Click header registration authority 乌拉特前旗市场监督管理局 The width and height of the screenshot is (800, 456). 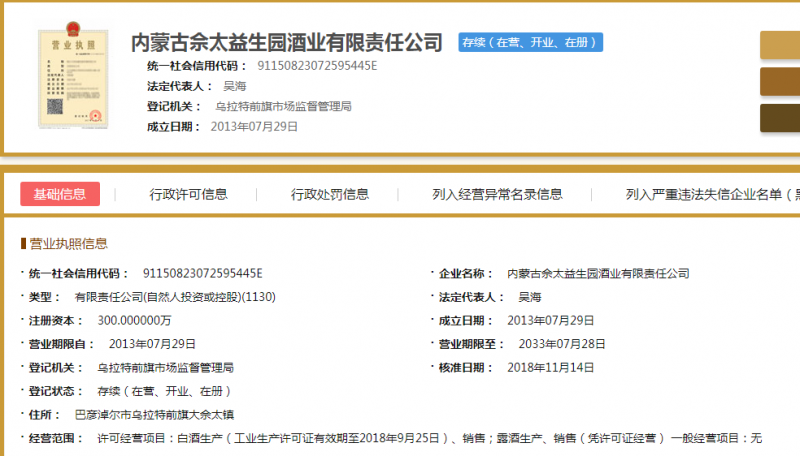[283, 107]
